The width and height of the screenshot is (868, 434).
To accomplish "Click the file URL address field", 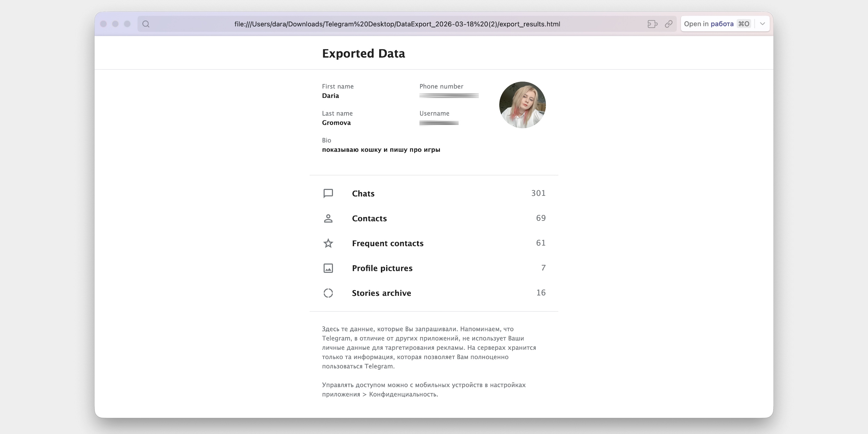I will coord(397,24).
